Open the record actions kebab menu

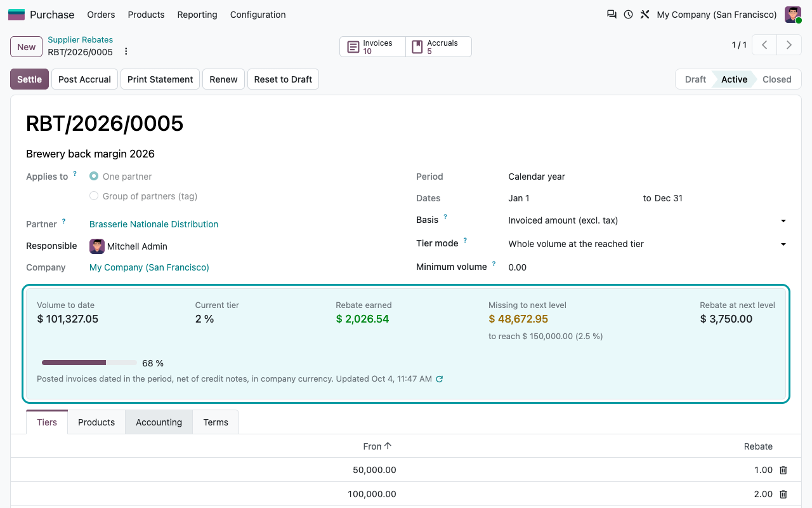[126, 51]
